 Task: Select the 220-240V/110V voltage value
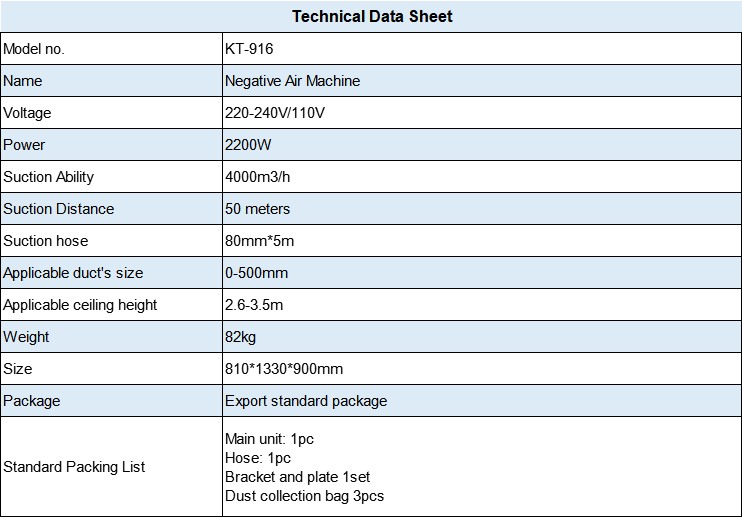(x=275, y=113)
